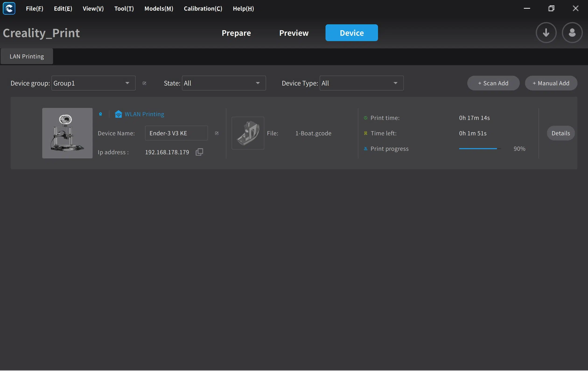This screenshot has width=588, height=371.
Task: Select the Device tab
Action: pyautogui.click(x=352, y=33)
